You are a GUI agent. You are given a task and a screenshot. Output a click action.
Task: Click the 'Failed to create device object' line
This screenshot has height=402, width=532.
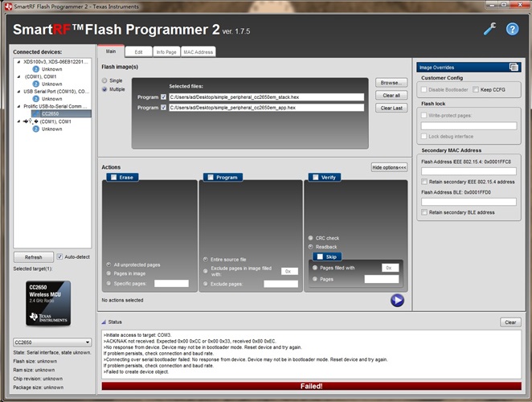(x=136, y=371)
